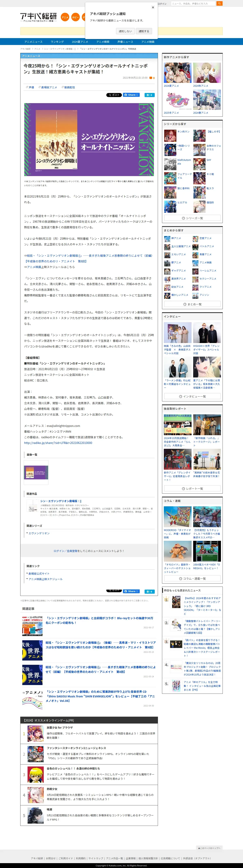Open アニメニュース navigation tab
The width and height of the screenshot is (243, 868).
[33, 42]
